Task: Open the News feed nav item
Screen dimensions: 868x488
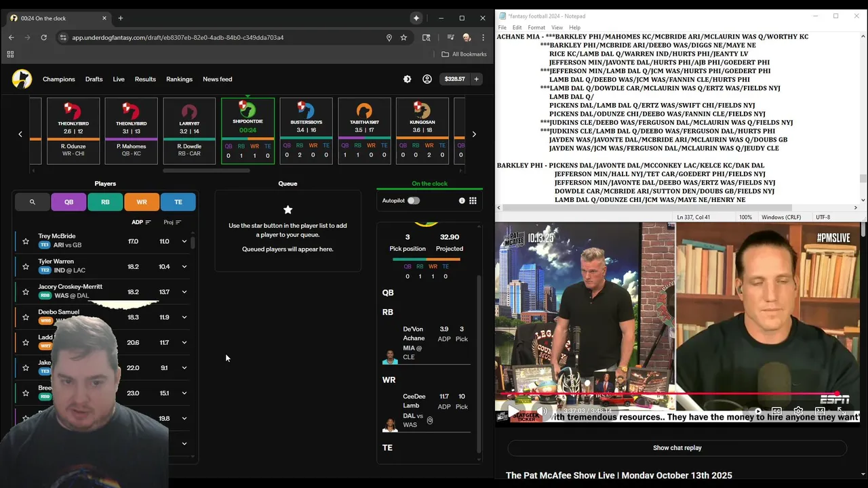Action: pyautogui.click(x=217, y=79)
